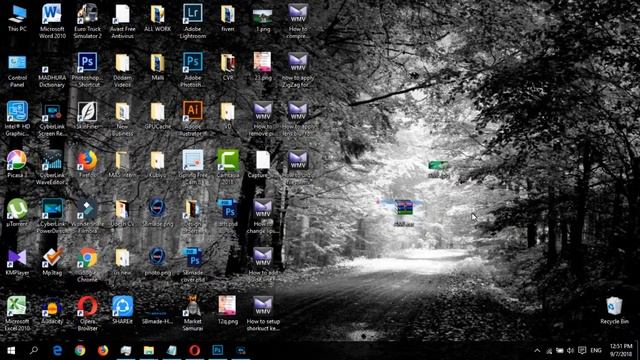The height and width of the screenshot is (360, 640).
Task: Select the Opera Browser desktop shortcut
Action: coord(87,313)
